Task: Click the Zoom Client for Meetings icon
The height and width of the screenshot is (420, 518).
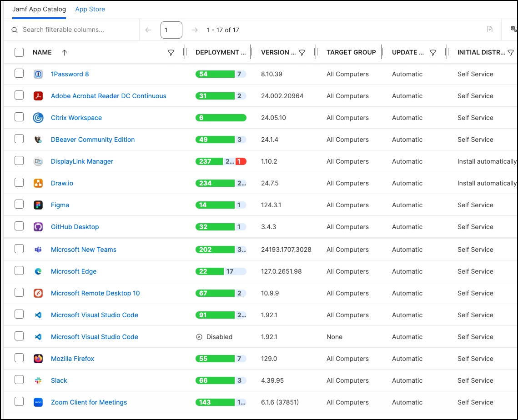Action: 38,402
